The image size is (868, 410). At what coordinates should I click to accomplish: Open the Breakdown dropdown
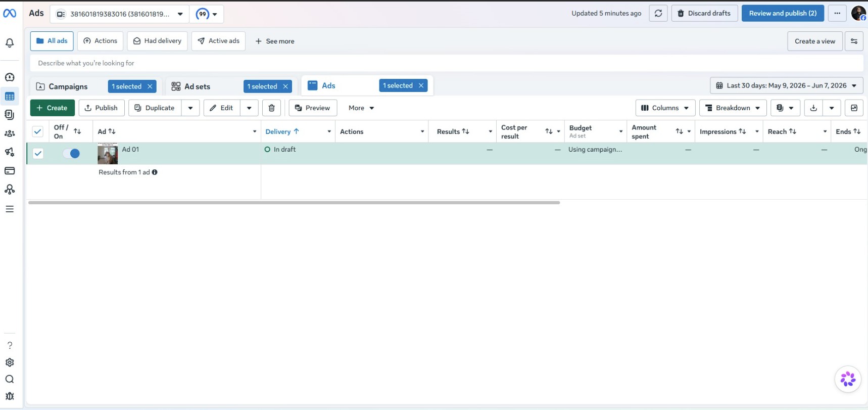click(733, 108)
